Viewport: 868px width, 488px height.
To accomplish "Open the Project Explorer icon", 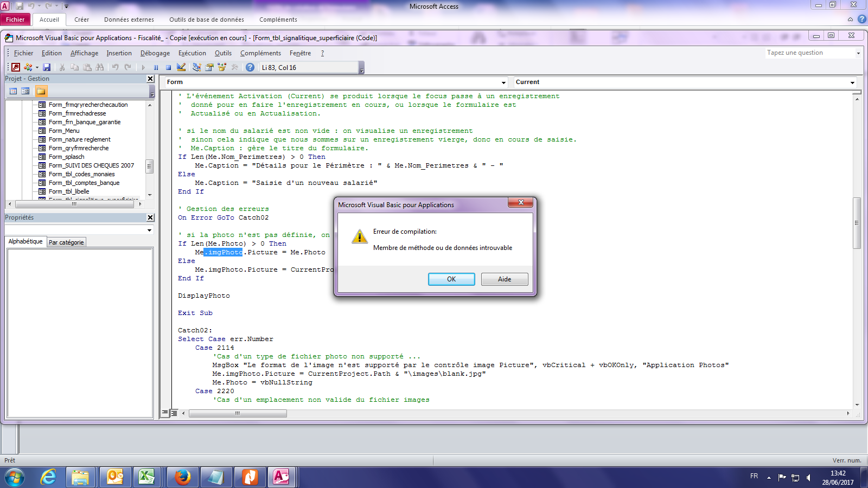I will pos(196,67).
